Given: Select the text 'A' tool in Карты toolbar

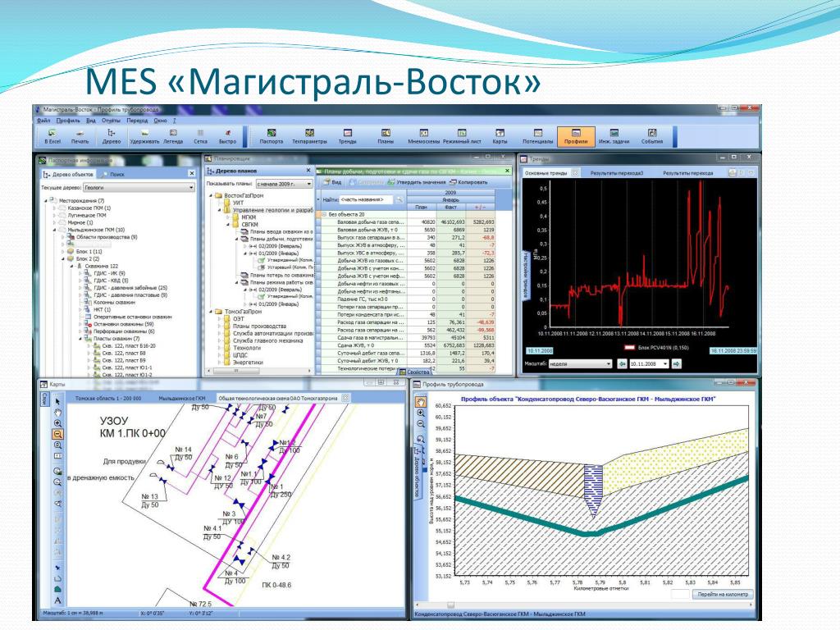Looking at the screenshot, I should pyautogui.click(x=57, y=600).
